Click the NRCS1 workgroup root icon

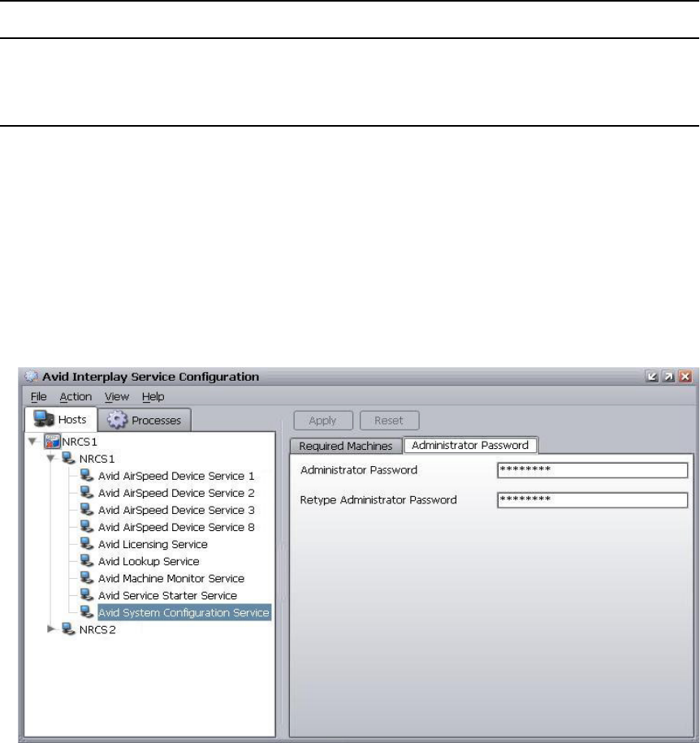52,442
